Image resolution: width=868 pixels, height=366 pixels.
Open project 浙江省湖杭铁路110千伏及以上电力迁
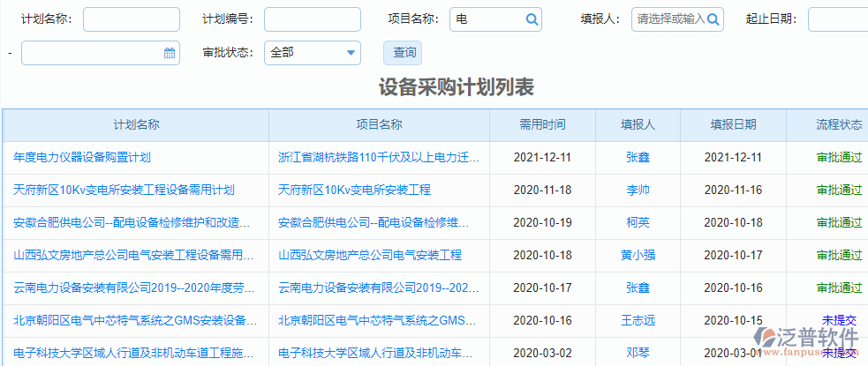coord(379,158)
